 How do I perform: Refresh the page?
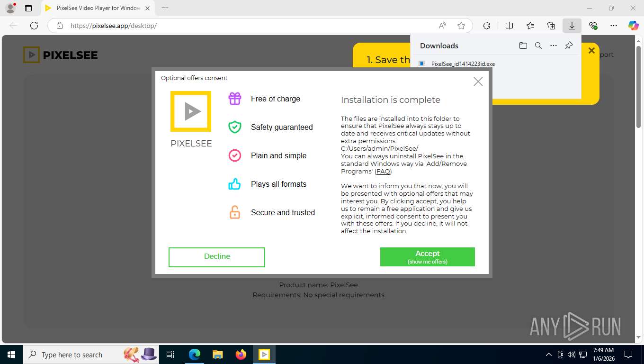[34, 26]
